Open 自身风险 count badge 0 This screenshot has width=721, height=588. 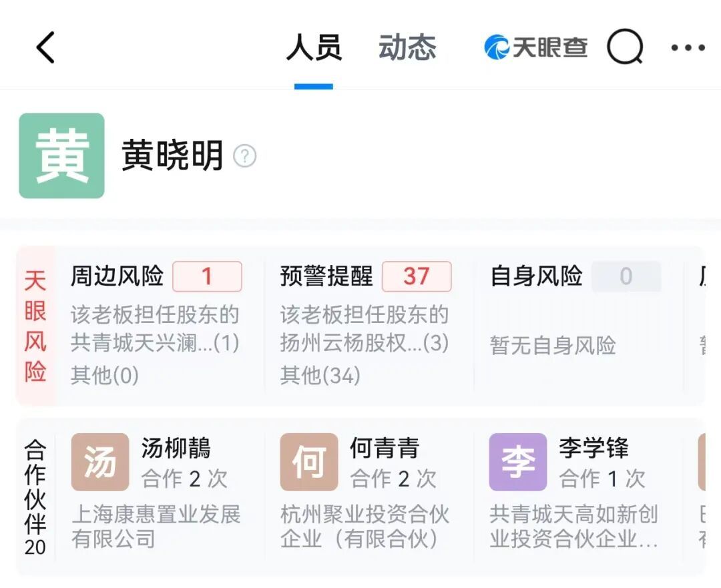pos(626,276)
